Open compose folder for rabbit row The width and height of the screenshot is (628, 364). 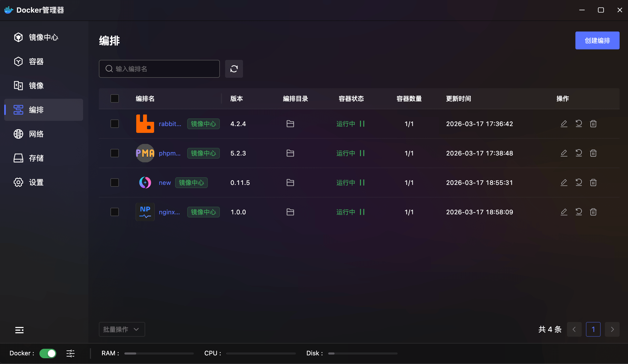click(290, 124)
